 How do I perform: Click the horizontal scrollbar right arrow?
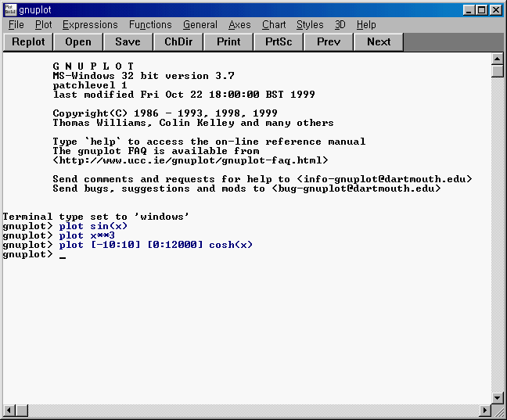(x=485, y=411)
